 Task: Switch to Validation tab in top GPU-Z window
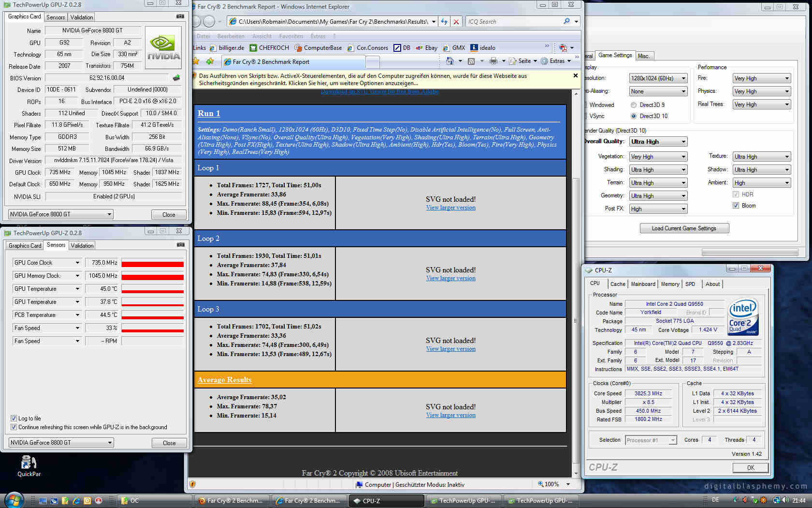pos(82,17)
